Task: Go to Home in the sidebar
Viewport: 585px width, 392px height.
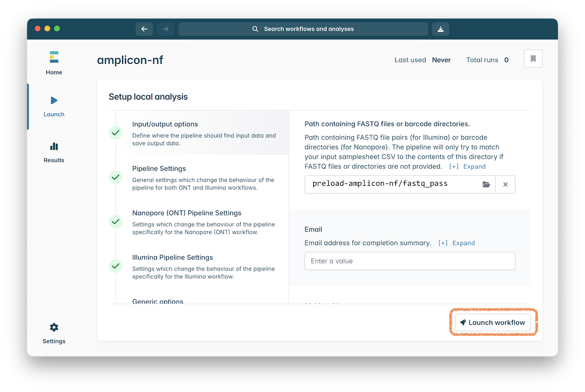Action: click(54, 63)
